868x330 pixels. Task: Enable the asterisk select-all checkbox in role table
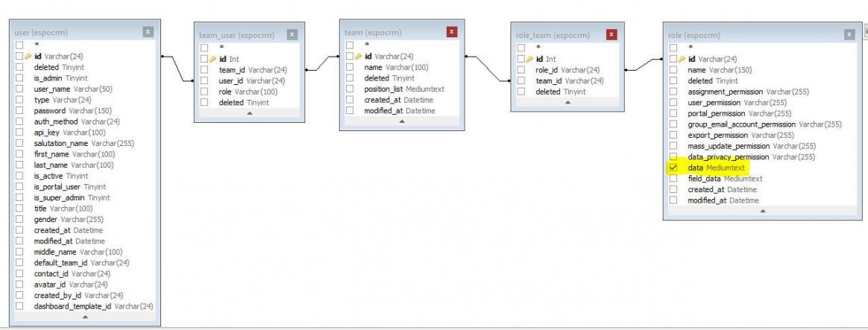click(673, 48)
